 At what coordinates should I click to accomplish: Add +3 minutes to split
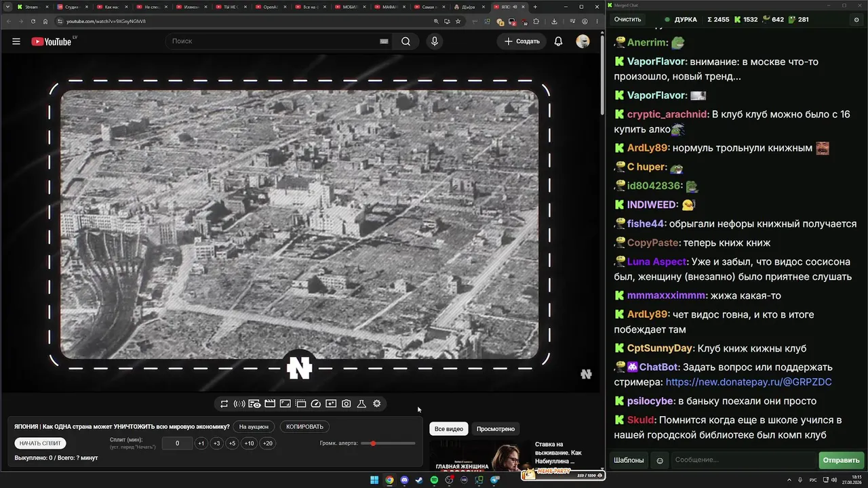pyautogui.click(x=216, y=443)
